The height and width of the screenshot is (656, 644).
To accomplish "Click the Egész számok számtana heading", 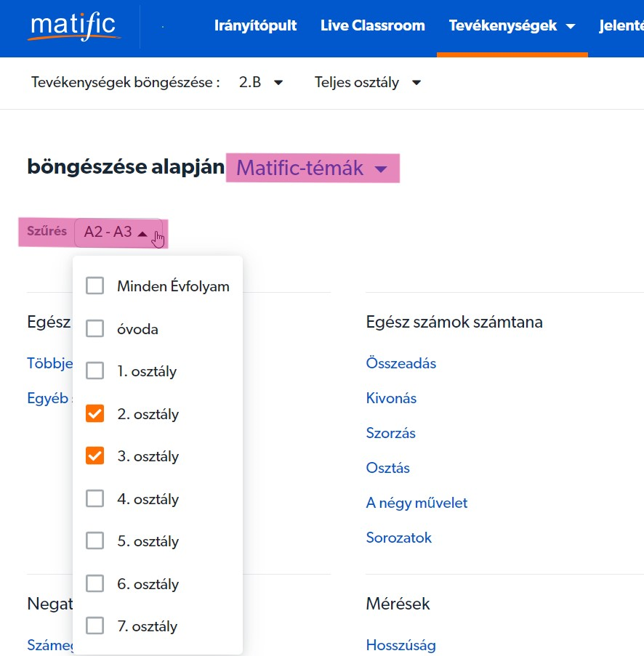I will (454, 322).
